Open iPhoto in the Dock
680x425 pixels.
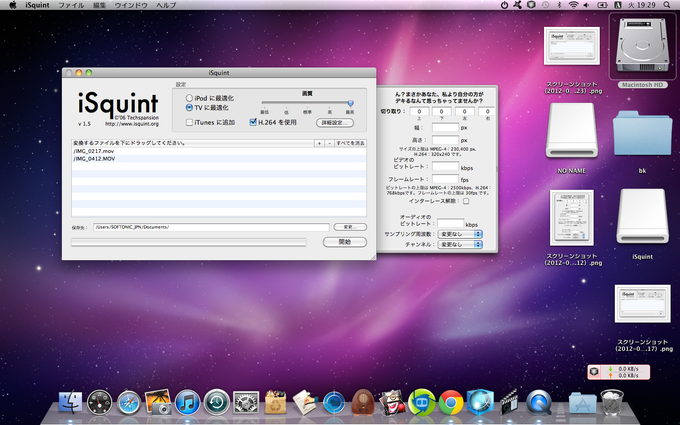(x=158, y=402)
